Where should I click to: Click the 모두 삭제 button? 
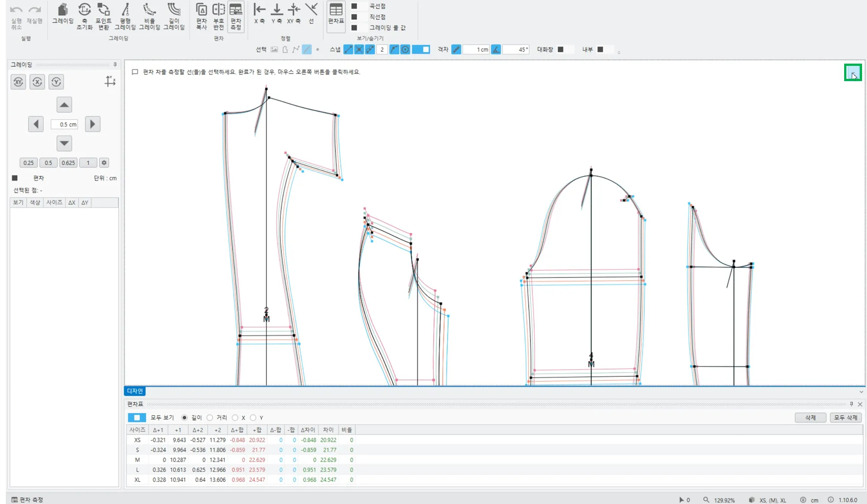click(x=845, y=418)
